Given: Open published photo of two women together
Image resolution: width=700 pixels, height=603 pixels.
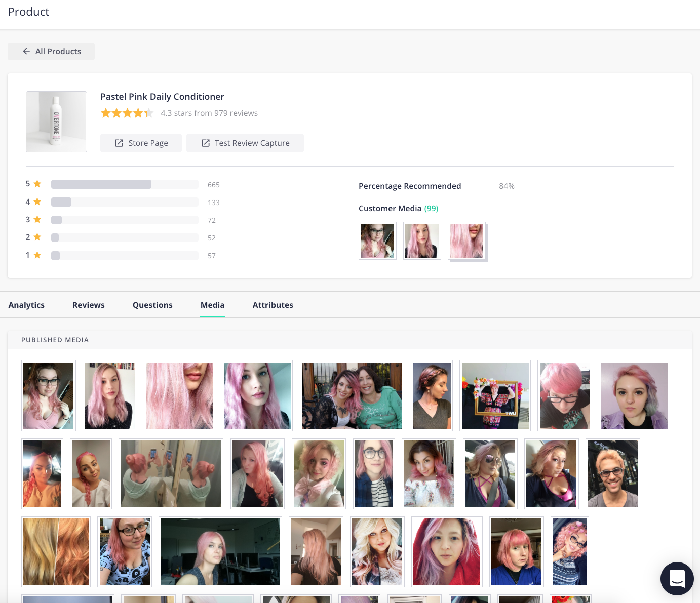Looking at the screenshot, I should point(352,395).
